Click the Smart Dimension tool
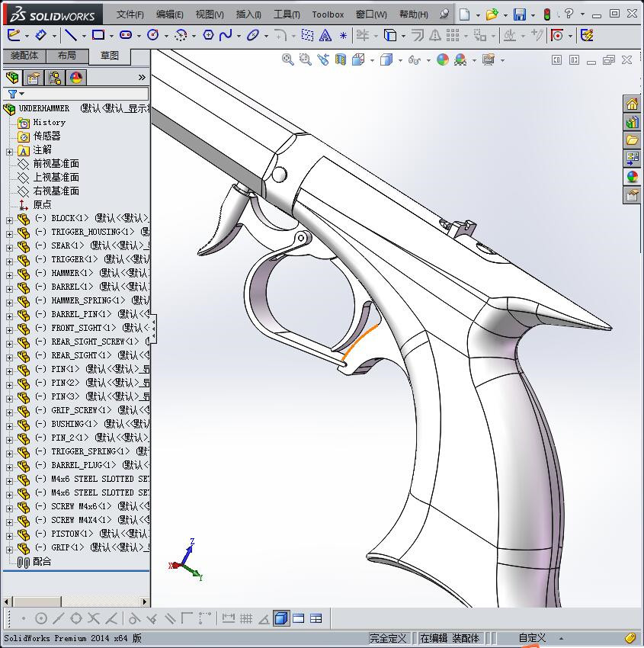644x648 pixels. point(40,35)
